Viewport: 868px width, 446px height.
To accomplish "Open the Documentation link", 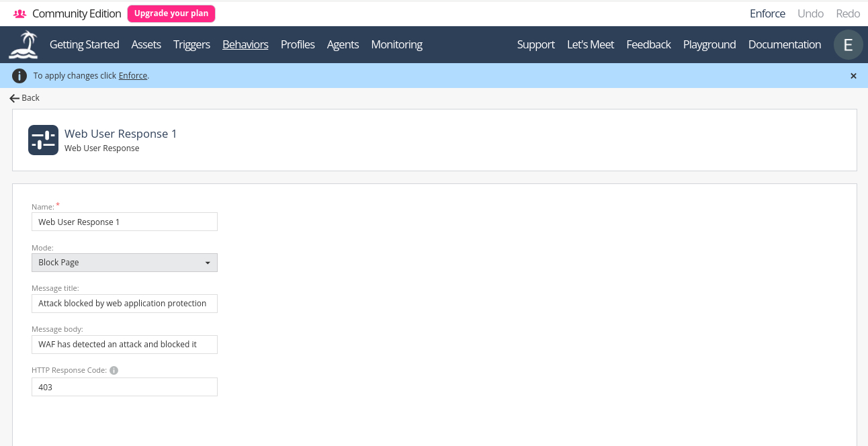I will coord(784,45).
